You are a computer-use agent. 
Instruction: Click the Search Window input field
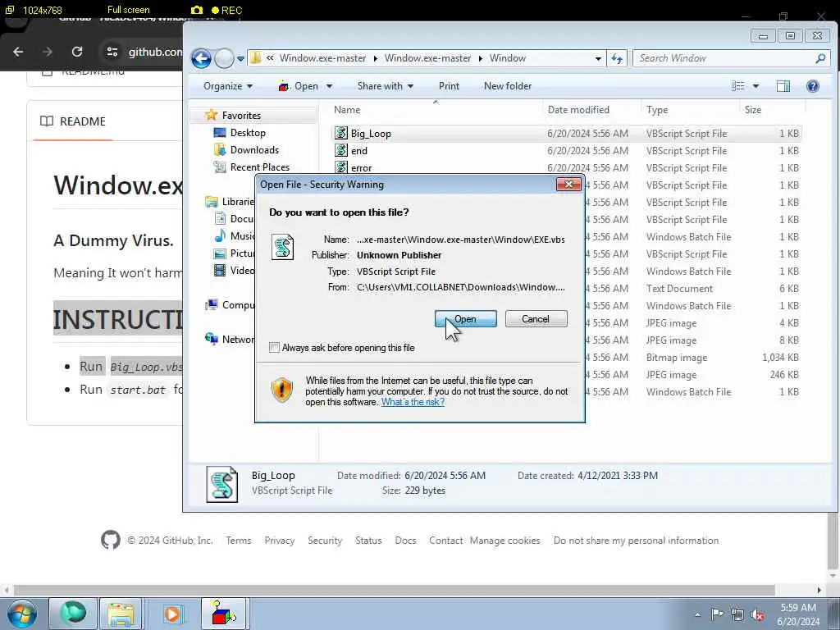click(x=724, y=58)
